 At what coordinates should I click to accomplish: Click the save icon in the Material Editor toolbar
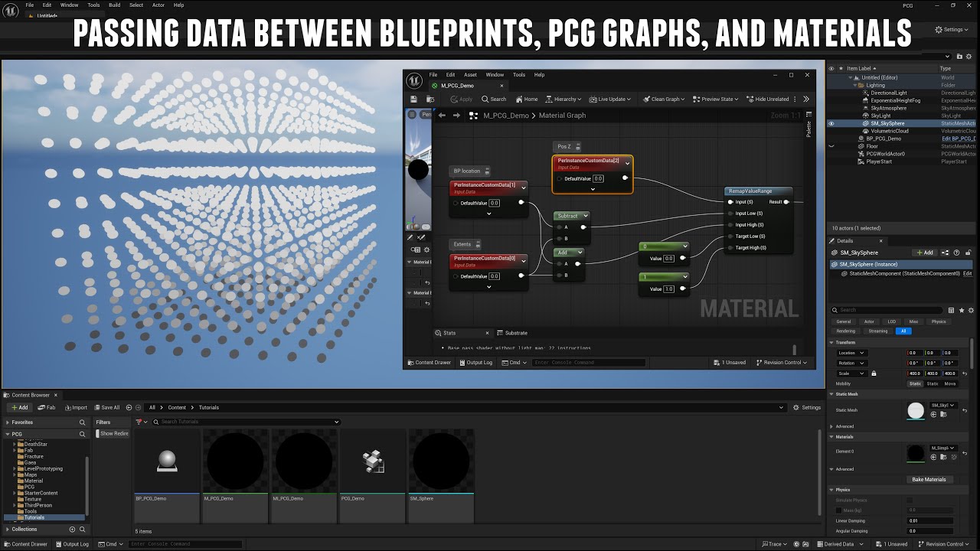tap(414, 99)
